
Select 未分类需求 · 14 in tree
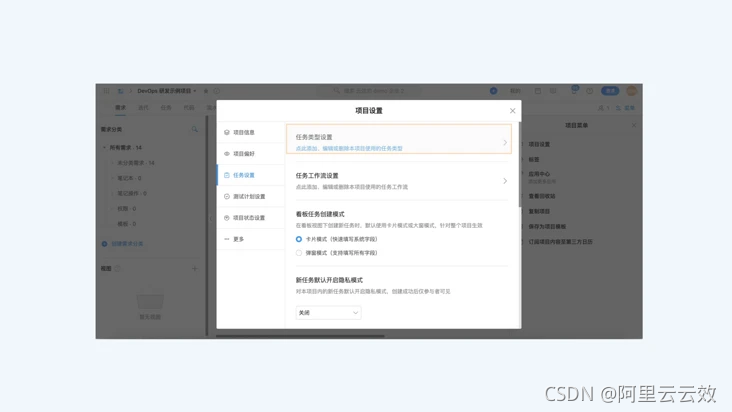(135, 163)
